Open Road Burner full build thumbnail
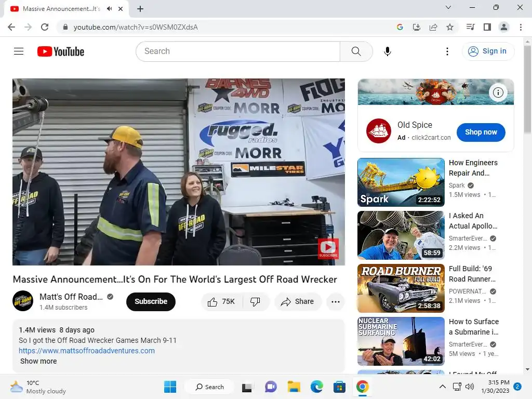This screenshot has height=399, width=532. (x=401, y=288)
